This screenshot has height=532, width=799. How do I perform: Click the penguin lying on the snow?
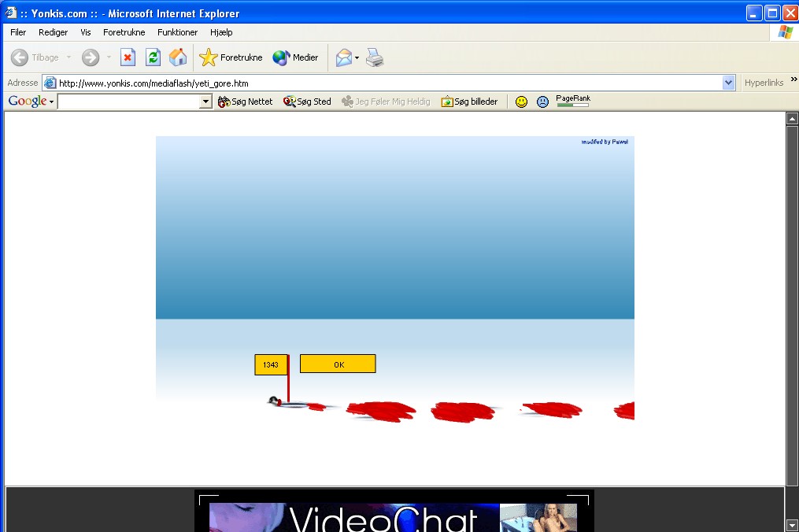click(x=276, y=401)
